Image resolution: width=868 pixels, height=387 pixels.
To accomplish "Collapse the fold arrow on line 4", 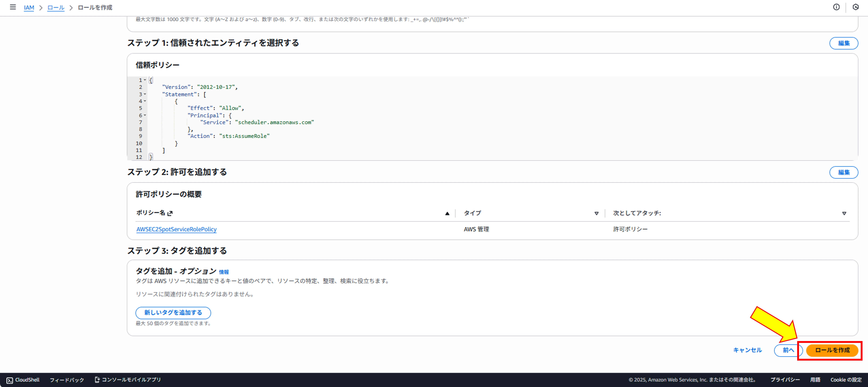I will [145, 101].
